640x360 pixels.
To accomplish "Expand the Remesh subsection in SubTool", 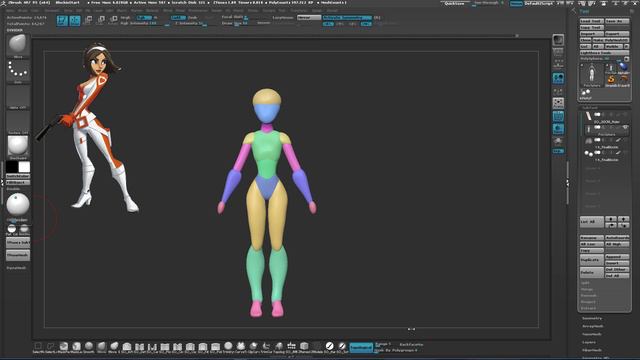I will point(588,296).
